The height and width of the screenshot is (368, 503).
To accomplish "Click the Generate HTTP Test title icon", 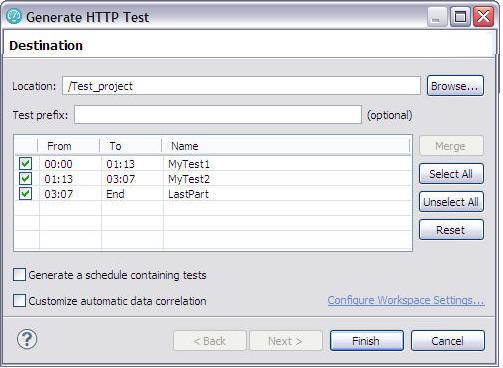I will coord(14,16).
